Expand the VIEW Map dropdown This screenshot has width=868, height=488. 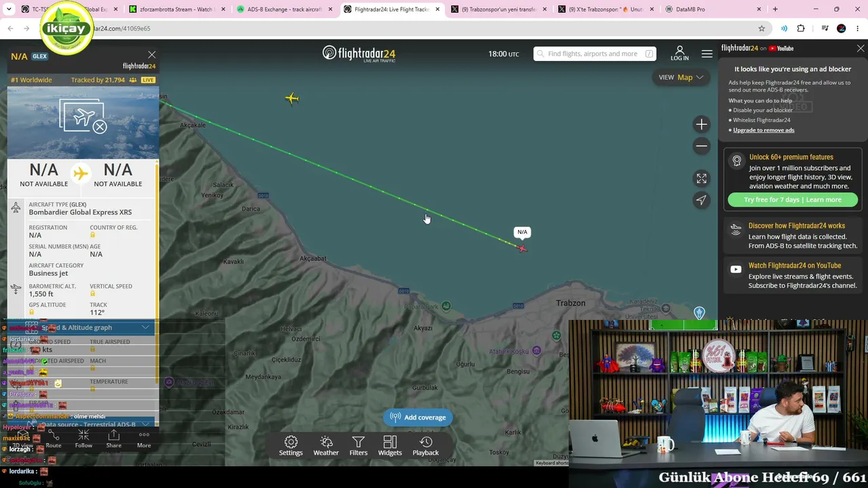click(682, 77)
